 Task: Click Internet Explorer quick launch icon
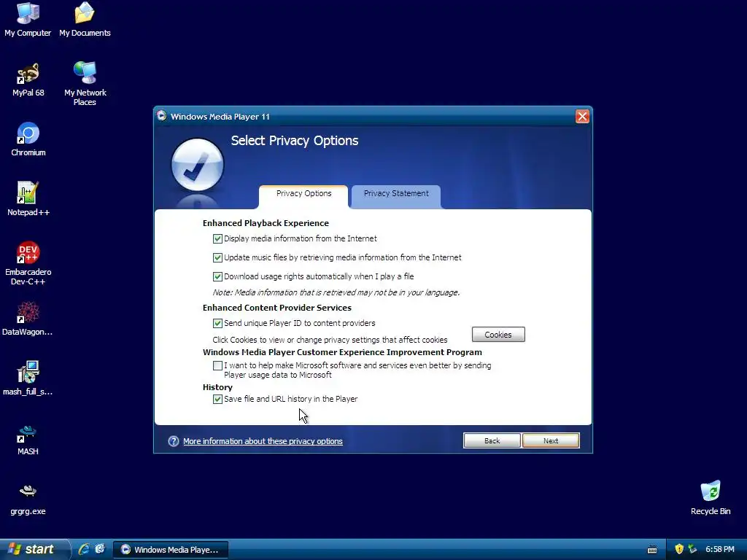[84, 549]
